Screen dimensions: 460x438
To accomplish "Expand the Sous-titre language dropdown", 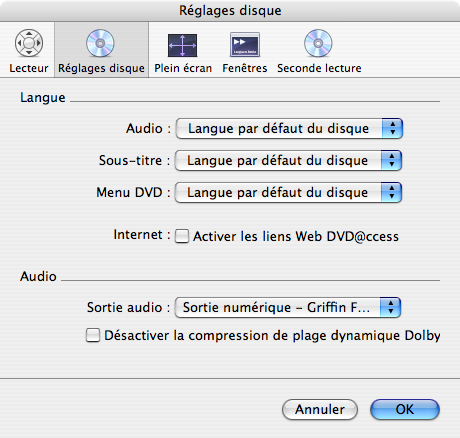I will click(x=288, y=160).
